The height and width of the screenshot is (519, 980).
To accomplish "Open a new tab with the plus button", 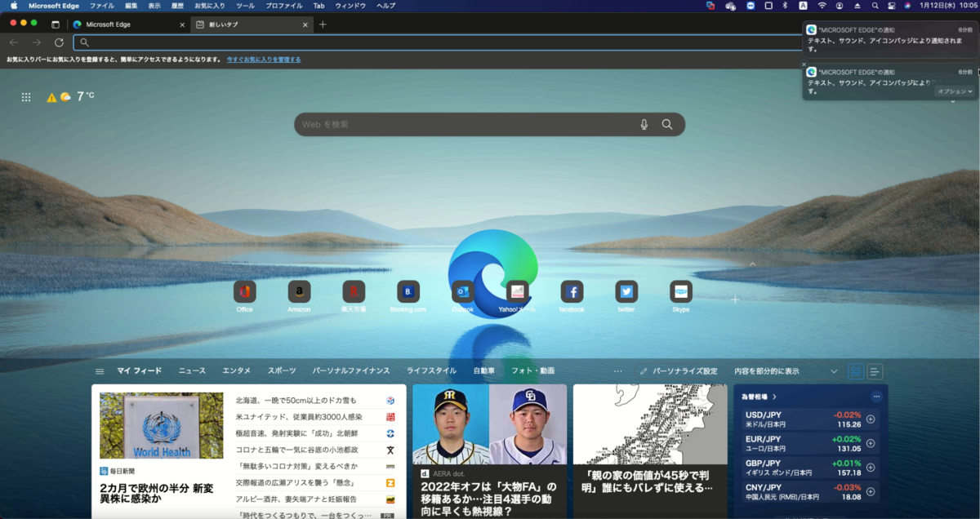I will click(323, 24).
